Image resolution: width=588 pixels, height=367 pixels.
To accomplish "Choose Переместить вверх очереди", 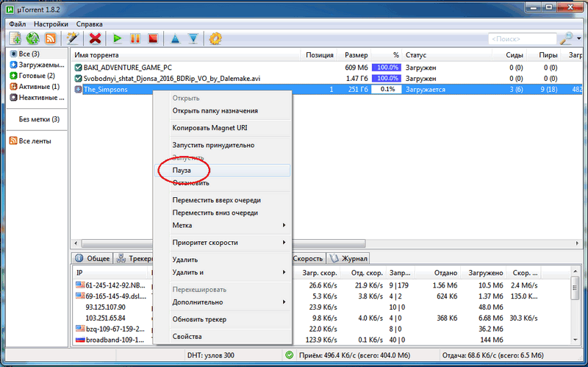I will tap(223, 200).
